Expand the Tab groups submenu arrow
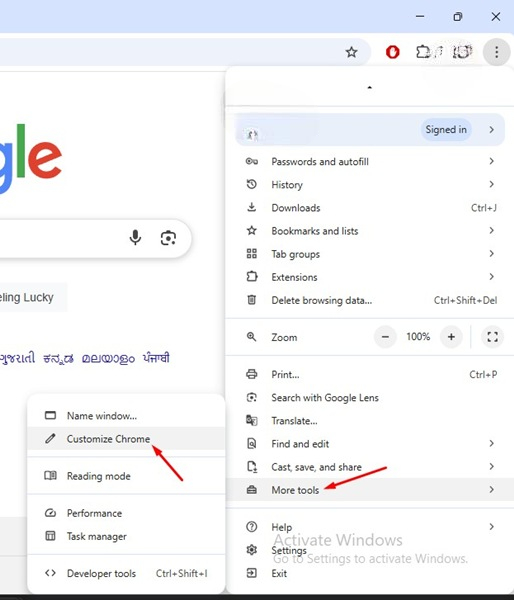The image size is (514, 600). coord(491,254)
